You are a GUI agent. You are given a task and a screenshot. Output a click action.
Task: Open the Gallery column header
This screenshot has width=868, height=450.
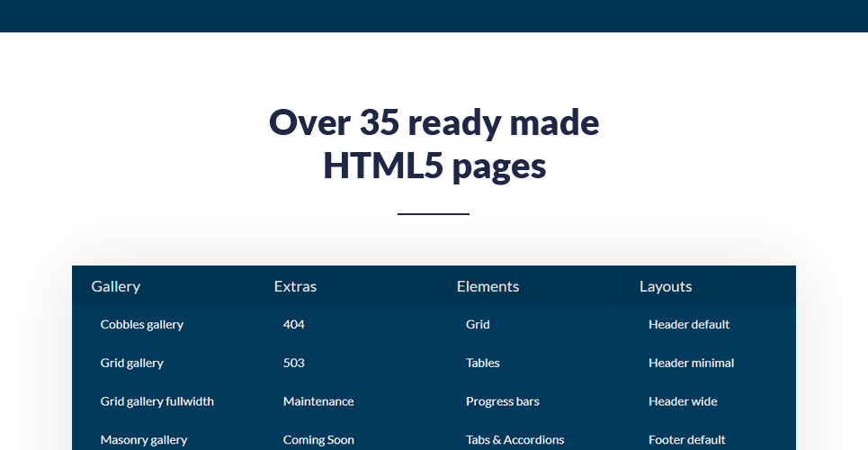(116, 286)
